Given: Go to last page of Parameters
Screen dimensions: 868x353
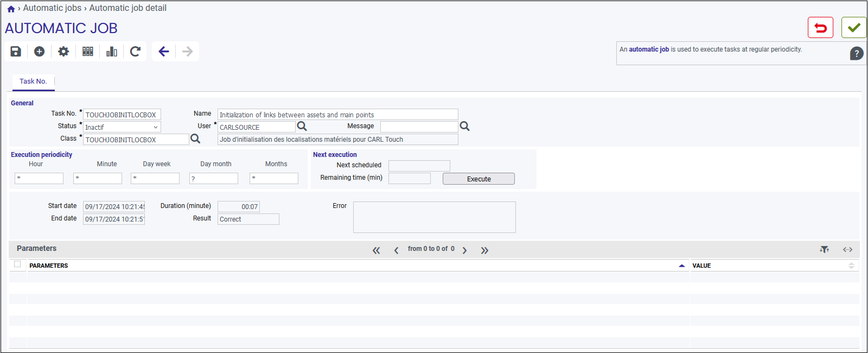Looking at the screenshot, I should (484, 250).
